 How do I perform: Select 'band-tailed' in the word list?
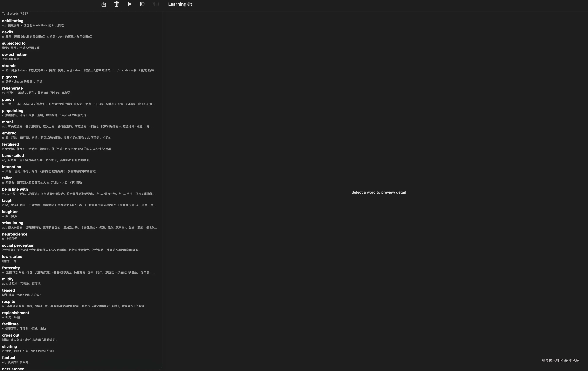(x=13, y=156)
